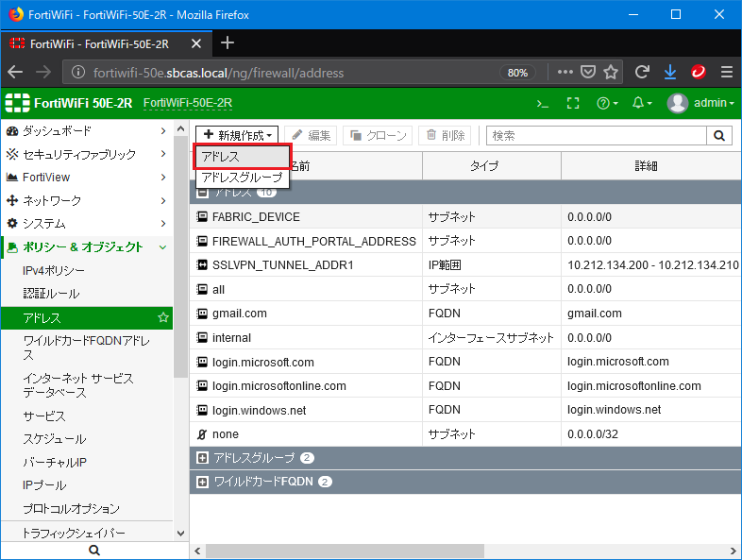
Task: Open サービス in sidebar
Action: (44, 416)
